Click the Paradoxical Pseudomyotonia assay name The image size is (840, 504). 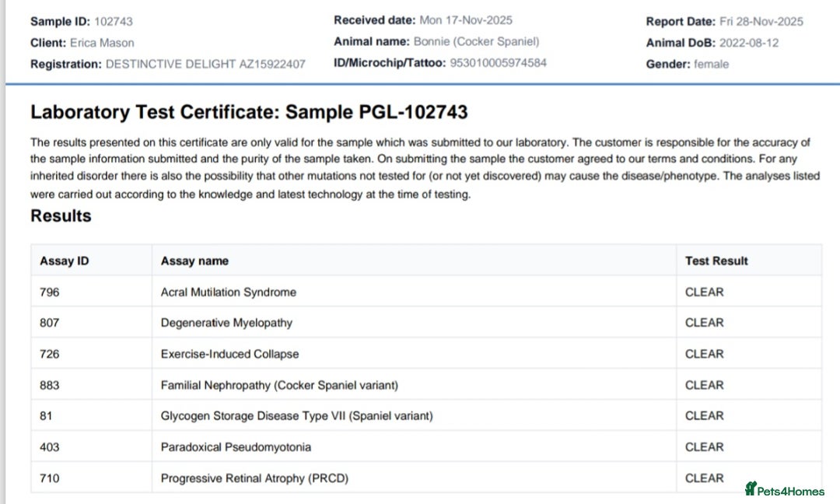236,447
